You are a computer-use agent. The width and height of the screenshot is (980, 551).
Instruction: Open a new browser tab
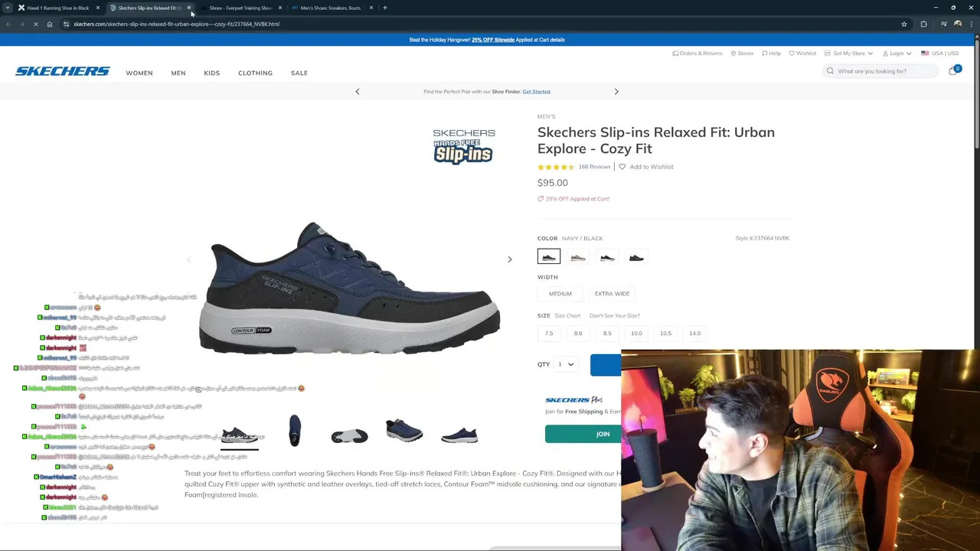[385, 8]
